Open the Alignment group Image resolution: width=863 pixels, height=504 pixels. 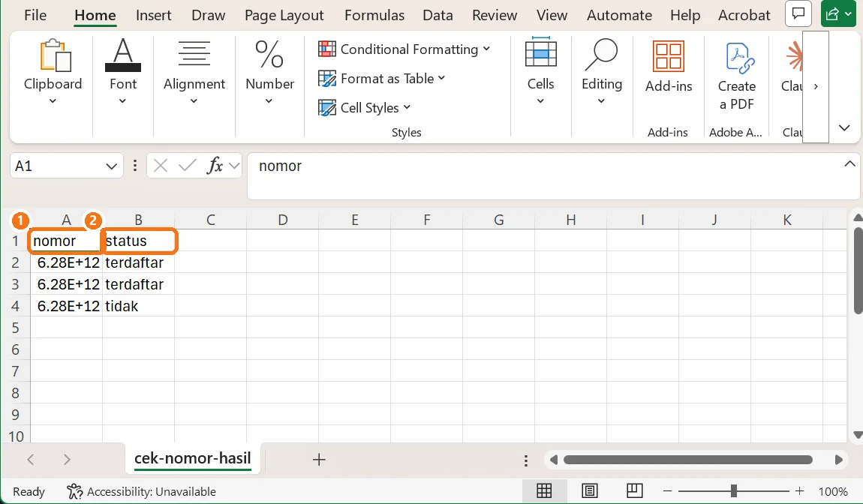coord(194,71)
